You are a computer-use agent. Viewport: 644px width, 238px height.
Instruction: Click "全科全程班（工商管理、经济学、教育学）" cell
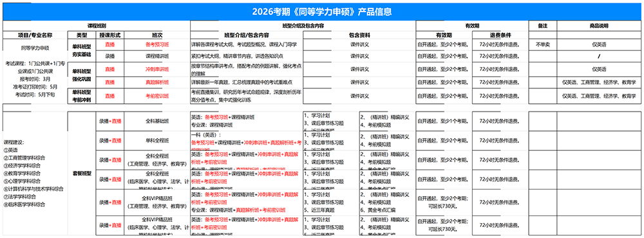[157, 160]
